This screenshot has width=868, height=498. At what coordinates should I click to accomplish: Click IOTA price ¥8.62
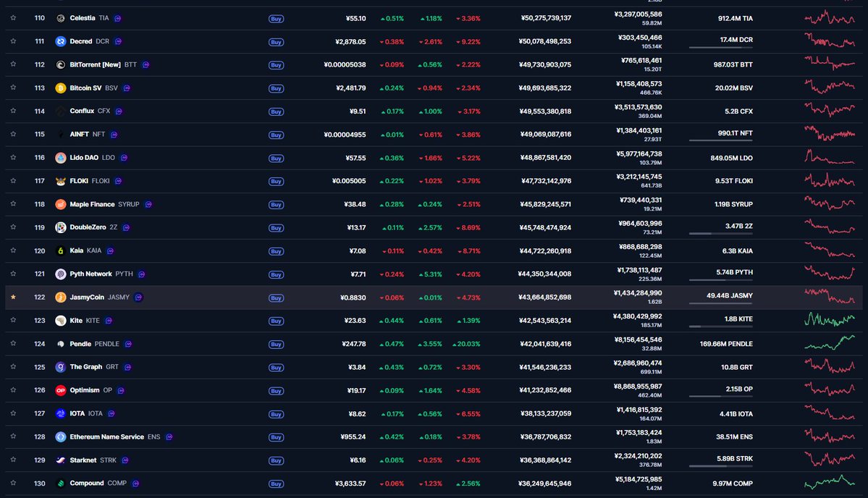click(357, 413)
